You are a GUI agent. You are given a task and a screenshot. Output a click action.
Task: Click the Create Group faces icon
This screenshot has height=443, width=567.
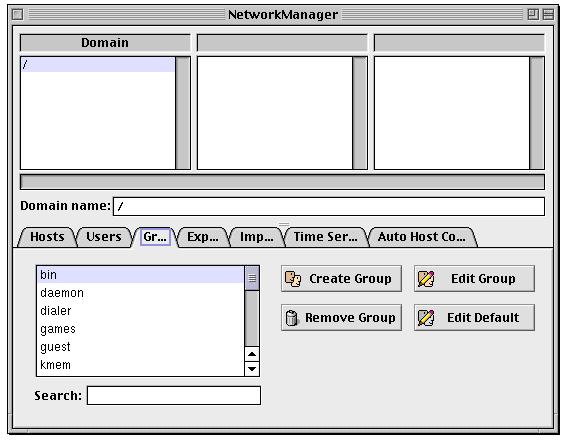(293, 279)
